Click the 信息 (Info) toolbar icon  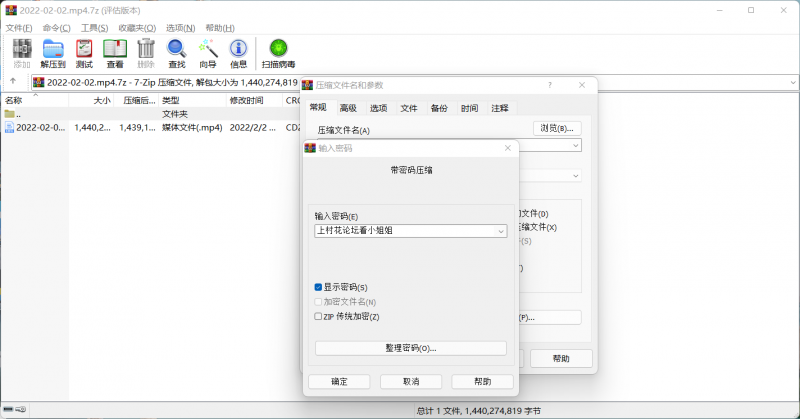239,52
